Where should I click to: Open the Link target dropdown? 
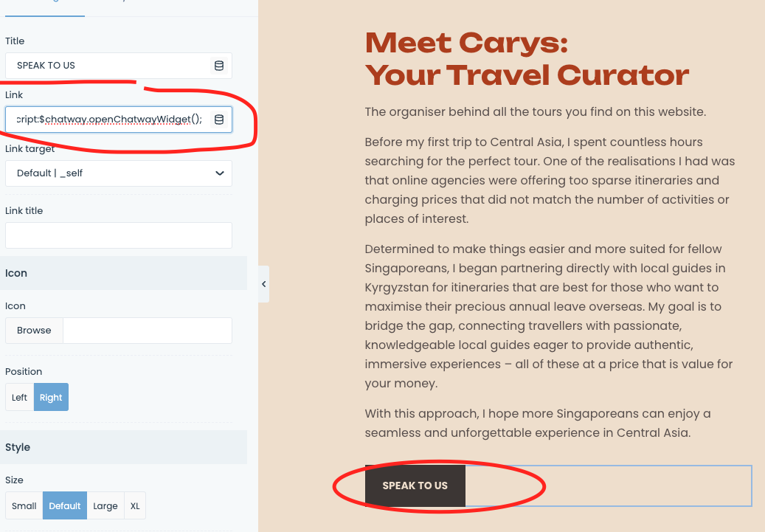(119, 173)
